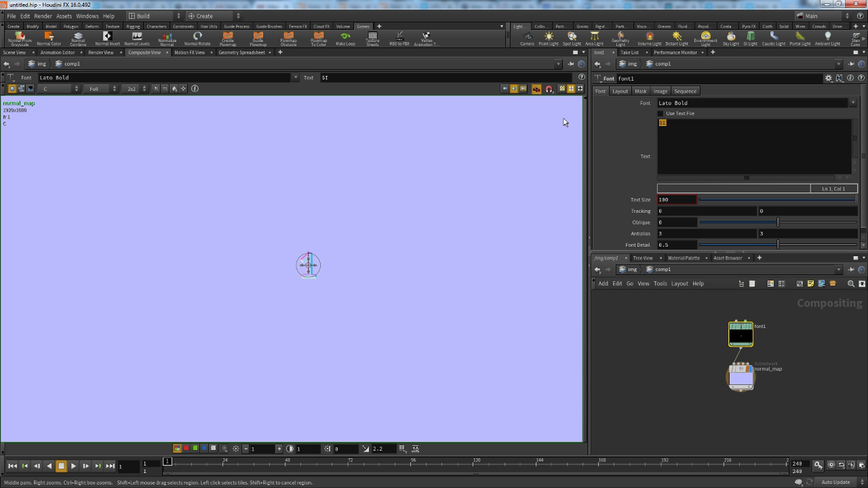Image resolution: width=868 pixels, height=488 pixels.
Task: Add a Volume Light from the shelf
Action: coord(650,39)
